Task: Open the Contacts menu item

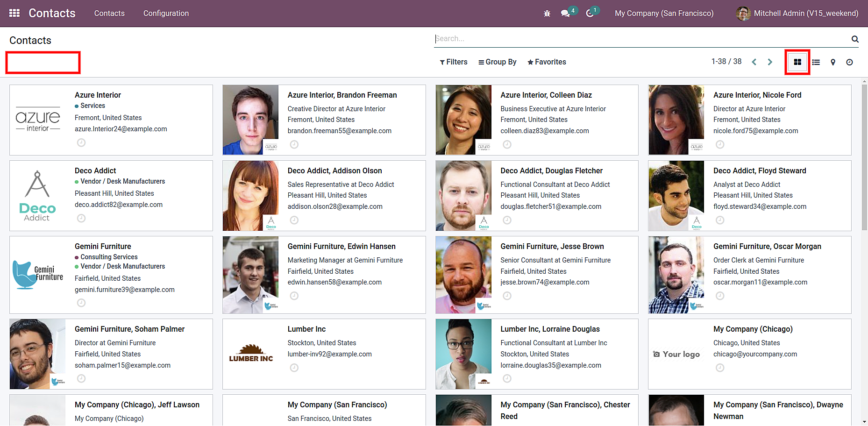Action: click(x=109, y=13)
